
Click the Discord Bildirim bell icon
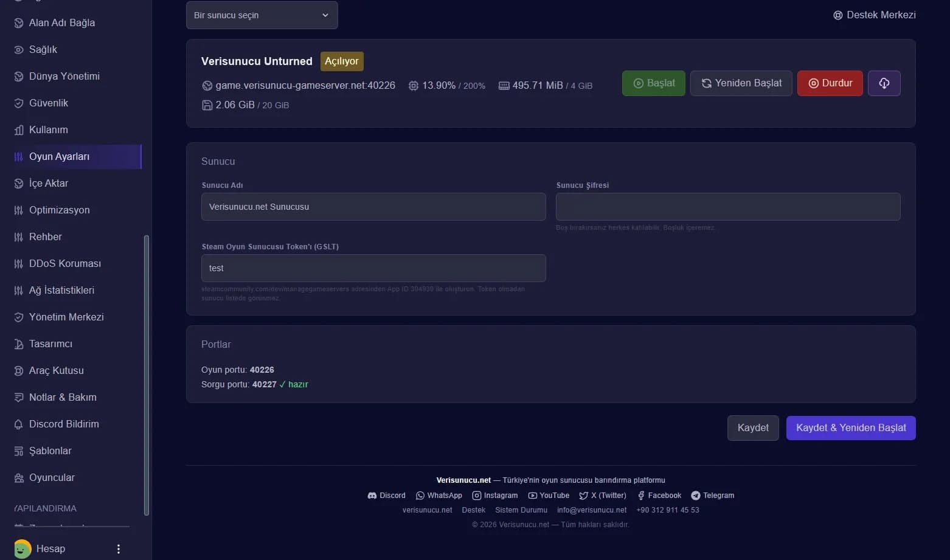coord(19,424)
